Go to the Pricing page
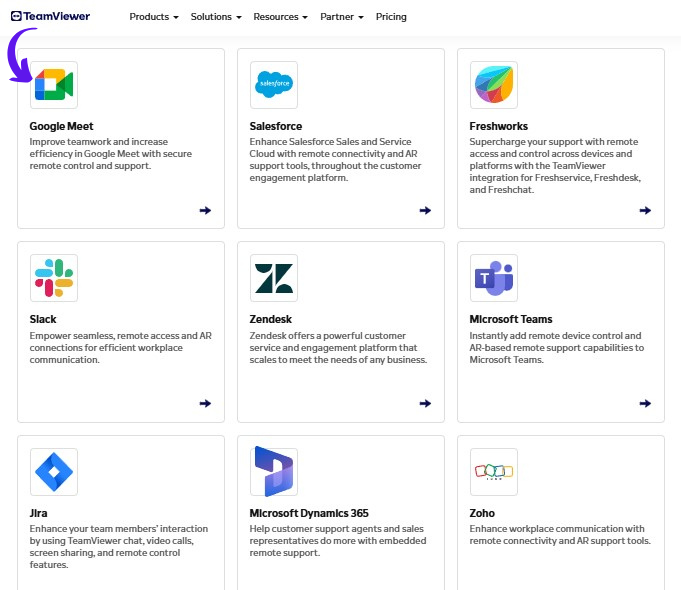681x590 pixels. 391,17
